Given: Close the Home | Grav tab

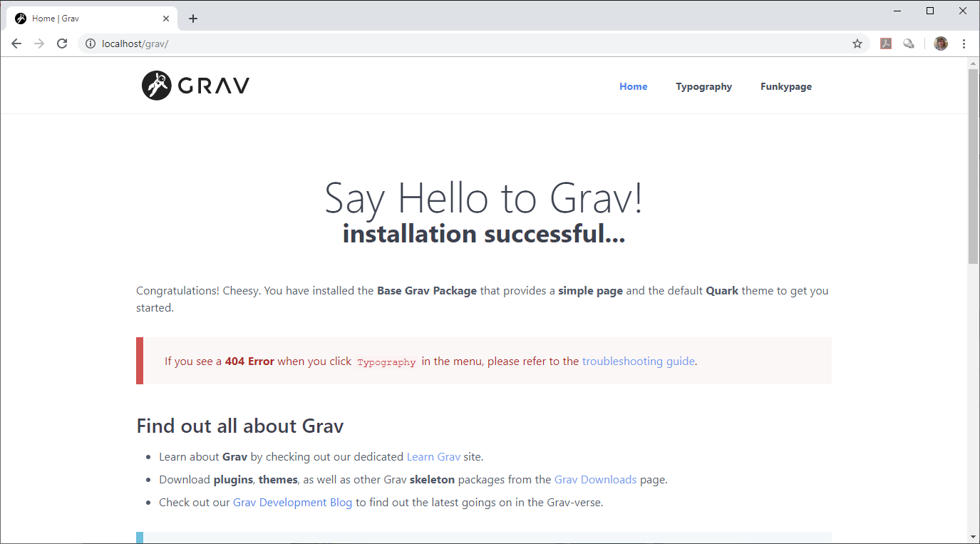Looking at the screenshot, I should [x=166, y=19].
